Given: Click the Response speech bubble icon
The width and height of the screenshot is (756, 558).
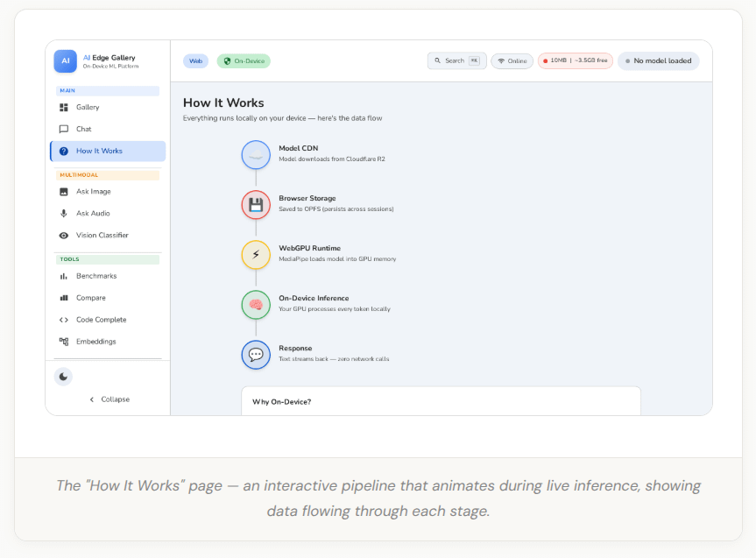Looking at the screenshot, I should coord(256,355).
